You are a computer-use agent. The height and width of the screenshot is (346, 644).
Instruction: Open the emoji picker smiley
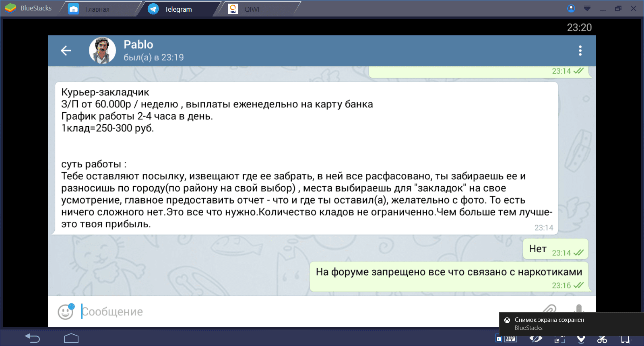66,312
